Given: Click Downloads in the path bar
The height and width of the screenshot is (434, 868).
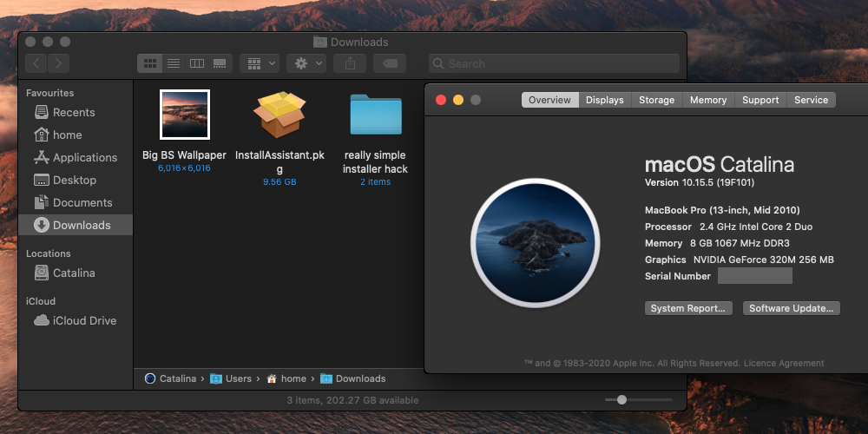Looking at the screenshot, I should point(353,378).
